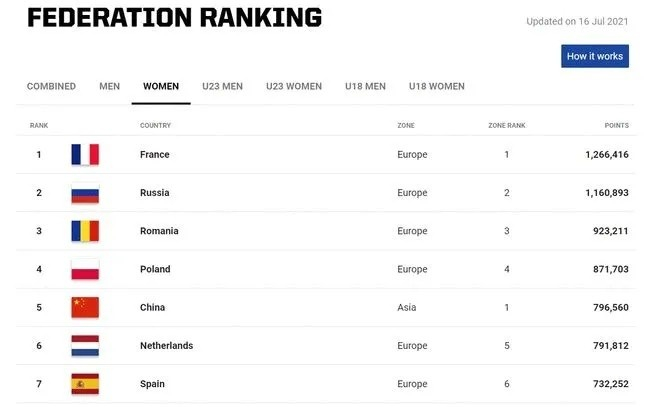Click the Romania flag icon
The width and height of the screenshot is (660, 407).
click(85, 231)
